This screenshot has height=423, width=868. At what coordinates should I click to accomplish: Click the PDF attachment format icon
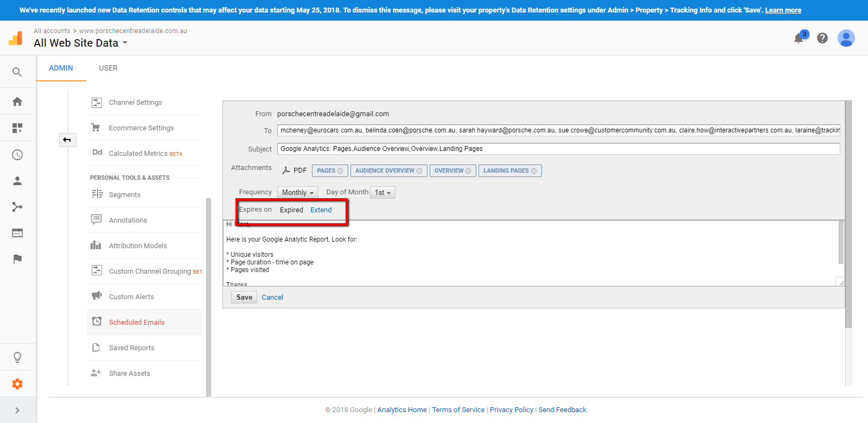click(x=286, y=171)
